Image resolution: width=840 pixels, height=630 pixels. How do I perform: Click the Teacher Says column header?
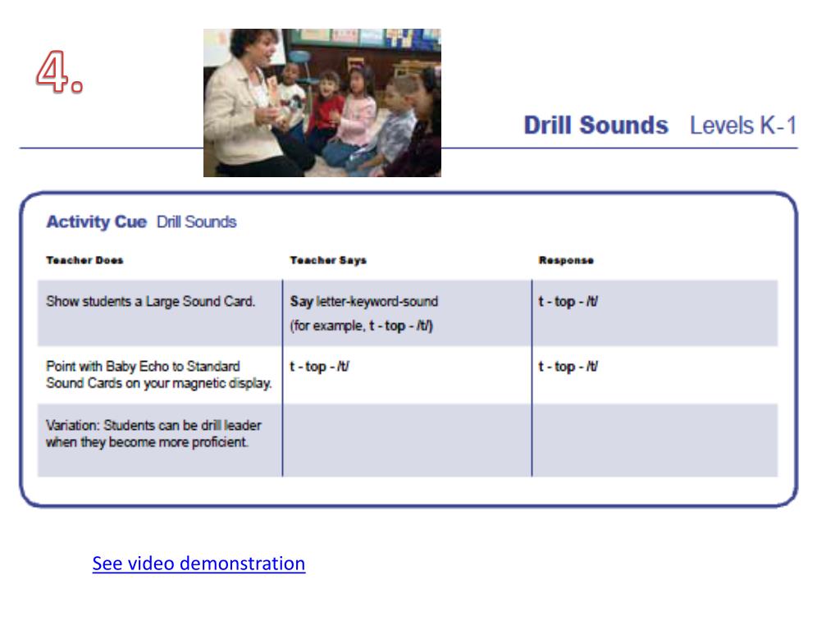pyautogui.click(x=328, y=260)
